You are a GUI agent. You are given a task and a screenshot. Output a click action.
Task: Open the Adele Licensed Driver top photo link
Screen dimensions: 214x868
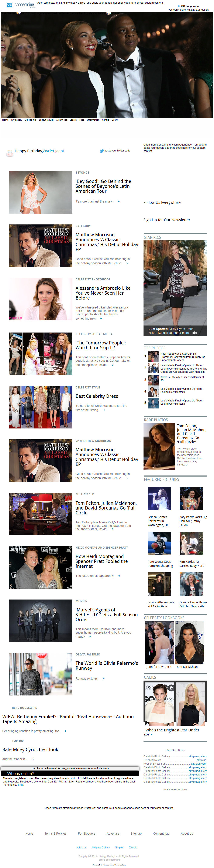point(182,379)
